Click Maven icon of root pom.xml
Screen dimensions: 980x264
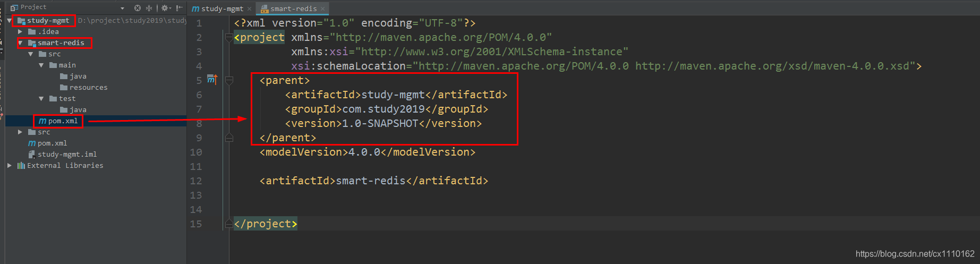(32, 143)
